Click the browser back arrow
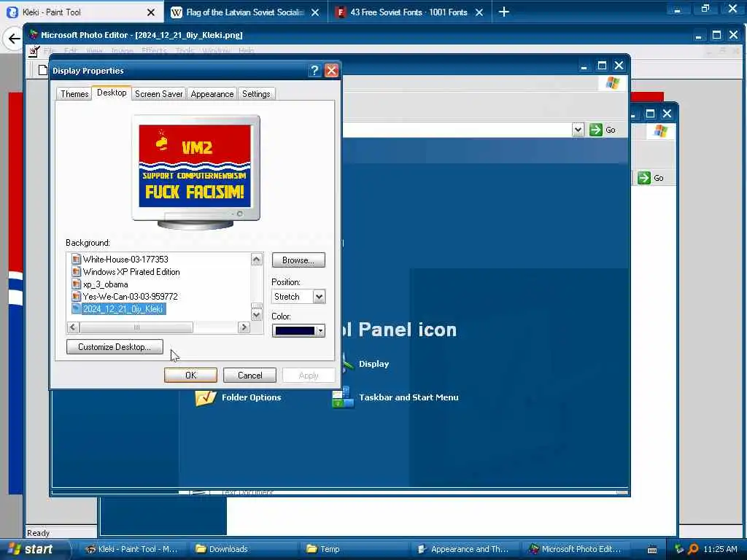The height and width of the screenshot is (560, 747). tap(15, 39)
